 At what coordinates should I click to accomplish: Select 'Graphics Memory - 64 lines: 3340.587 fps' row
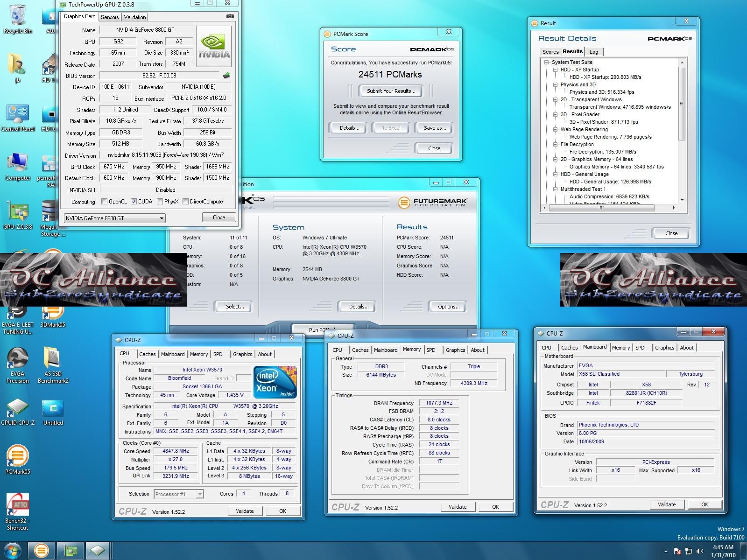[x=616, y=167]
